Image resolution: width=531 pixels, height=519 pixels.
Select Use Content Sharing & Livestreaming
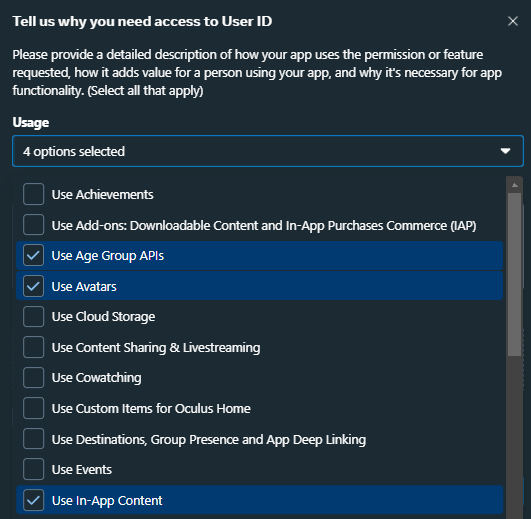[x=34, y=347]
